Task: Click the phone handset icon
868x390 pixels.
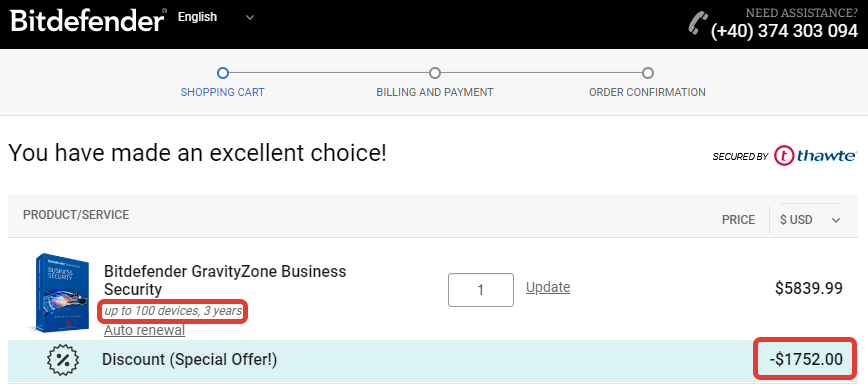Action: (x=698, y=24)
